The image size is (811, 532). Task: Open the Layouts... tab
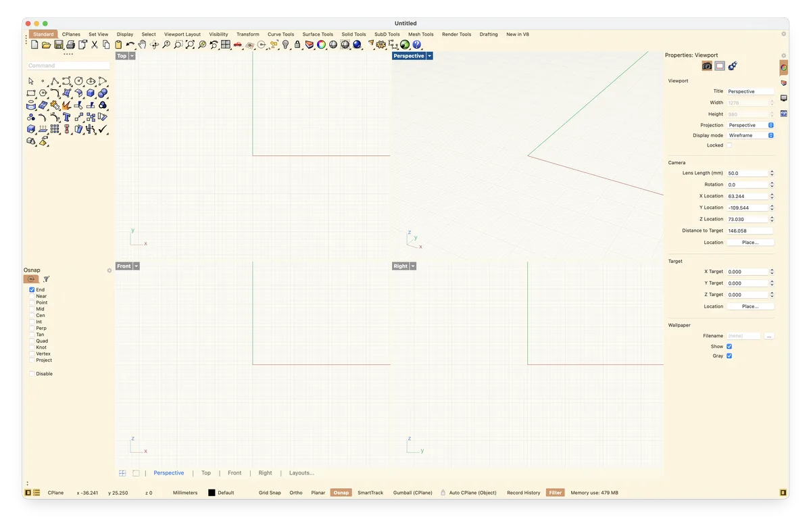tap(301, 473)
